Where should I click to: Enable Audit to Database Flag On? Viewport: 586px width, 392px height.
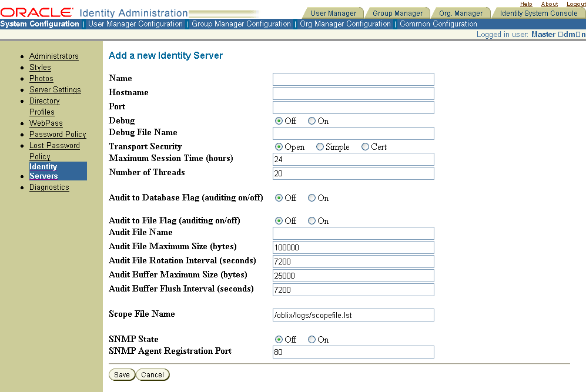pos(312,198)
